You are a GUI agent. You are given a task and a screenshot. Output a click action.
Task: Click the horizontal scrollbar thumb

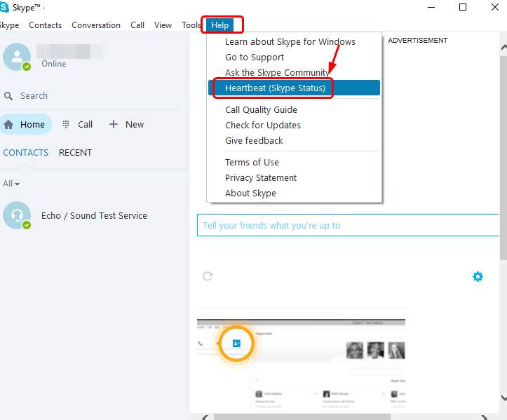[302, 416]
